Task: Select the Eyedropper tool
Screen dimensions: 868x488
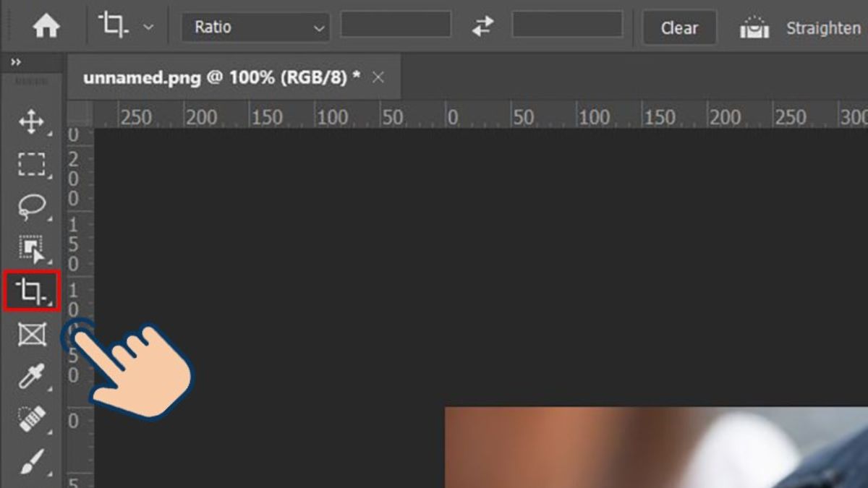Action: [x=31, y=377]
